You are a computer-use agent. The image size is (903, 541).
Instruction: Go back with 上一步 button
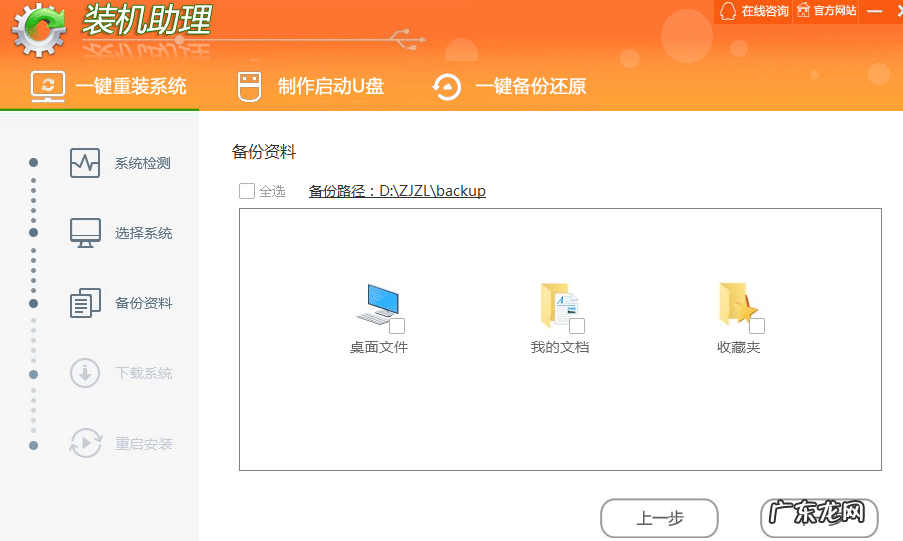click(x=659, y=518)
